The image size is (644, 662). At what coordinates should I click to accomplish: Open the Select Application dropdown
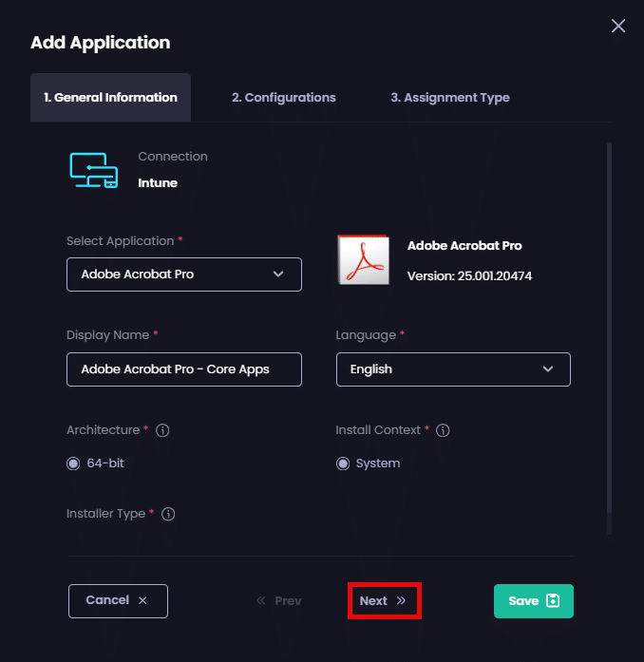183,274
